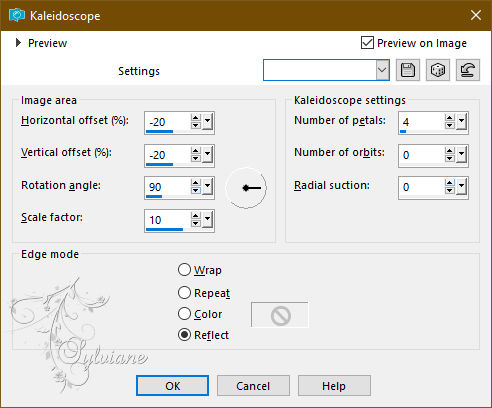Increase Horizontal offset with up arrow

click(196, 118)
